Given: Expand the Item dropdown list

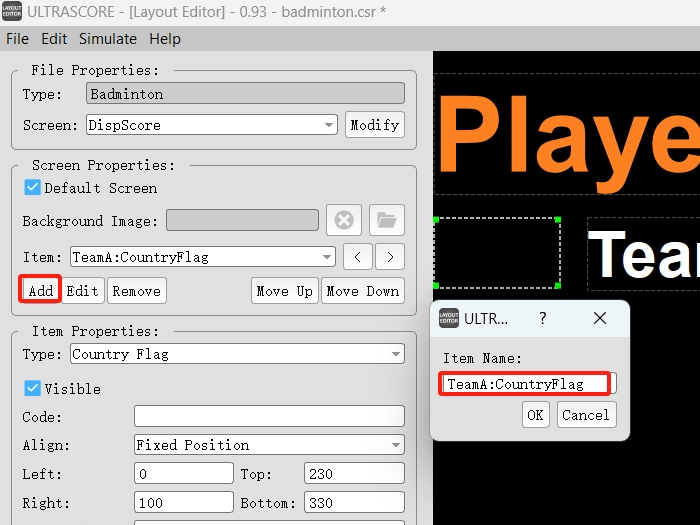Looking at the screenshot, I should tap(203, 257).
